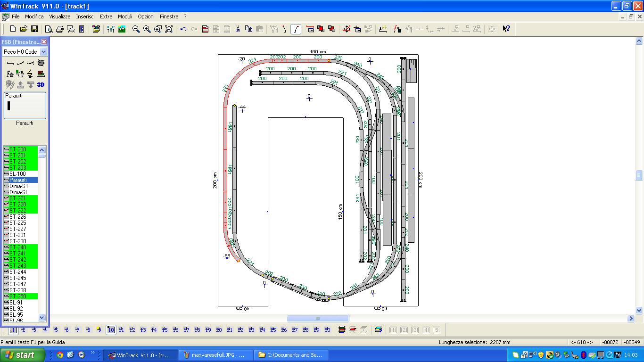Image resolution: width=644 pixels, height=362 pixels.
Task: Open the Extra menu
Action: 106,16
